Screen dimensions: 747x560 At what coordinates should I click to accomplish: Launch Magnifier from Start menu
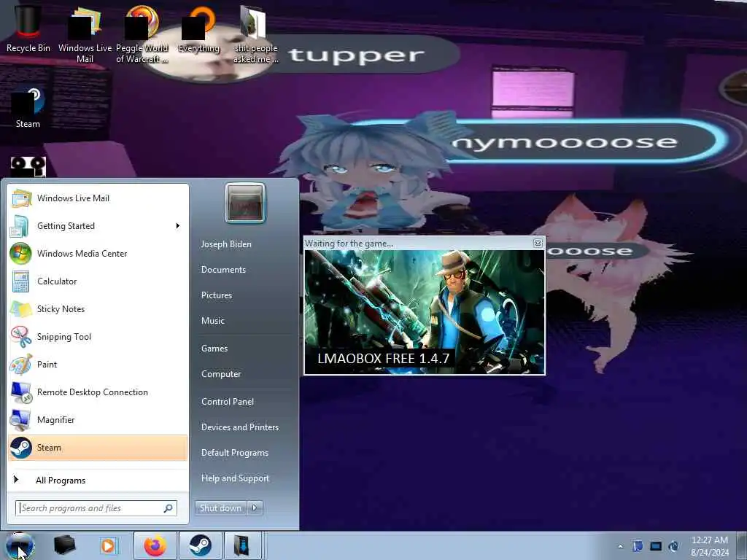click(x=98, y=419)
